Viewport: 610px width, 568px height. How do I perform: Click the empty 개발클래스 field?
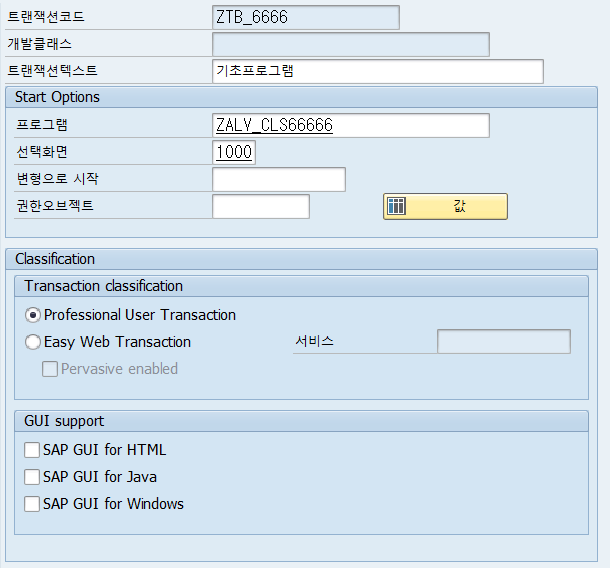tap(351, 44)
